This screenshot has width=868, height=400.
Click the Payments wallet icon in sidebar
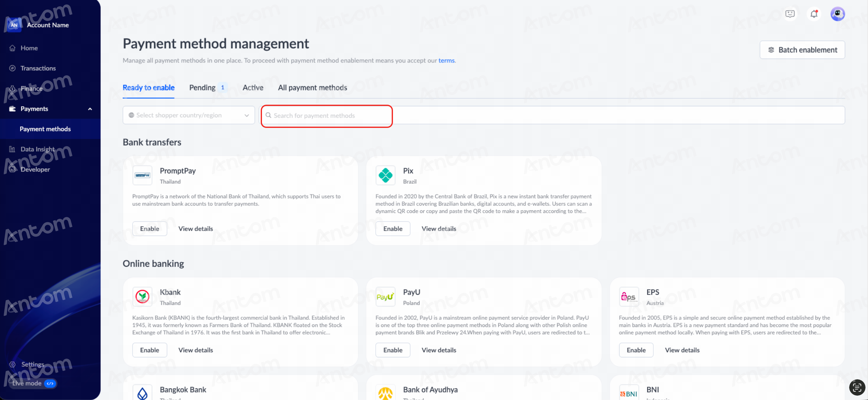[13, 109]
